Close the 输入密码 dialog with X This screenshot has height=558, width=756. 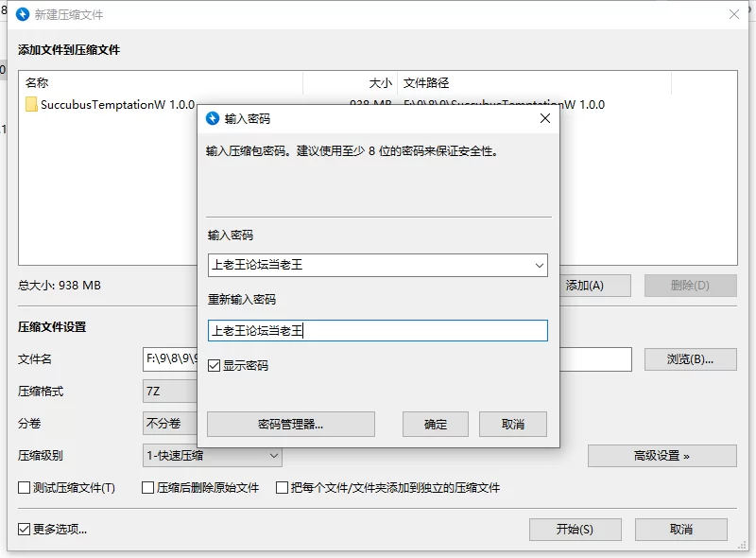pos(545,118)
